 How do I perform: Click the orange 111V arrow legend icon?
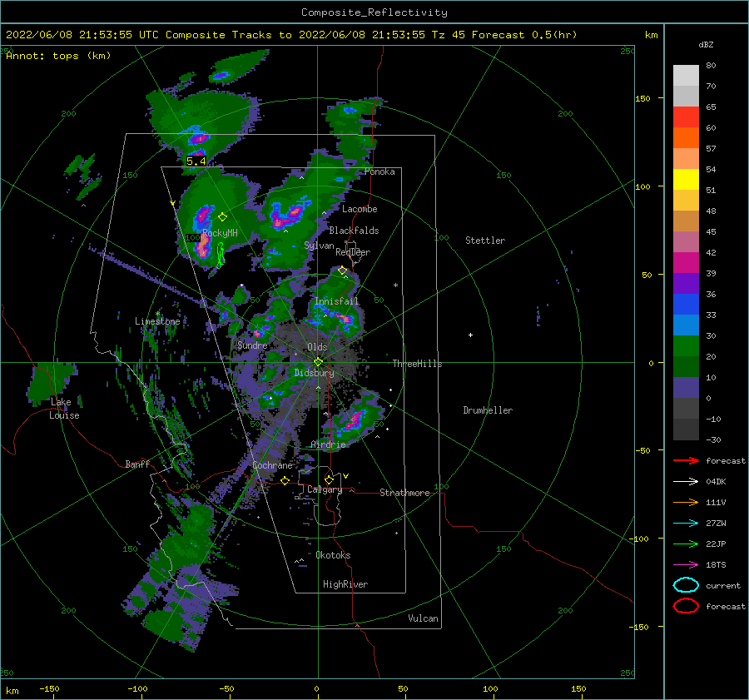(x=686, y=502)
